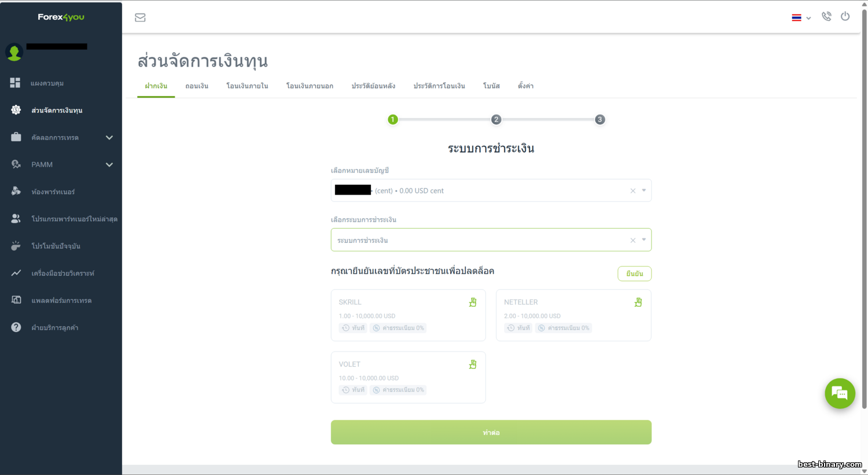The height and width of the screenshot is (475, 868).
Task: Open the Thai flag language dropdown
Action: click(x=801, y=17)
